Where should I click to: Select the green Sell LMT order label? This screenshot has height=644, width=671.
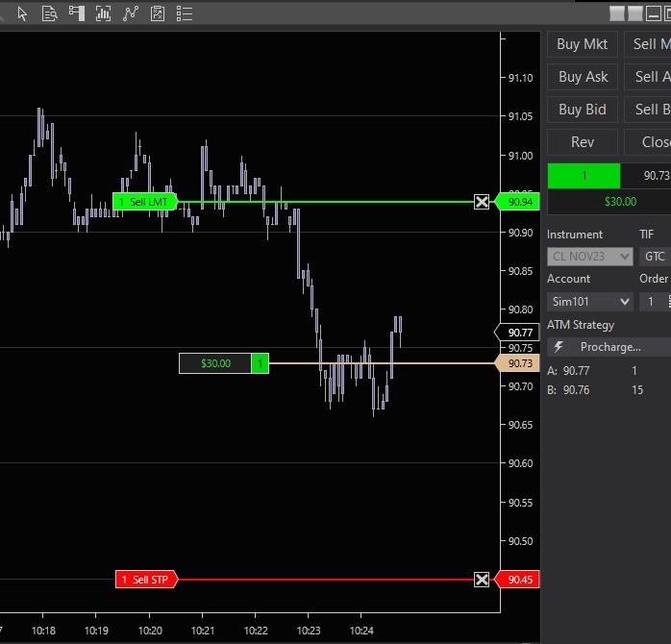point(145,202)
